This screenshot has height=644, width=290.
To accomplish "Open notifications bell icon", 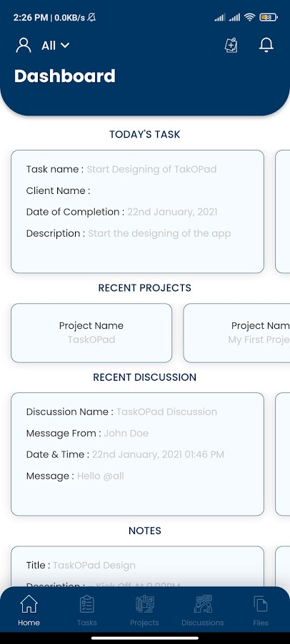I will [266, 45].
